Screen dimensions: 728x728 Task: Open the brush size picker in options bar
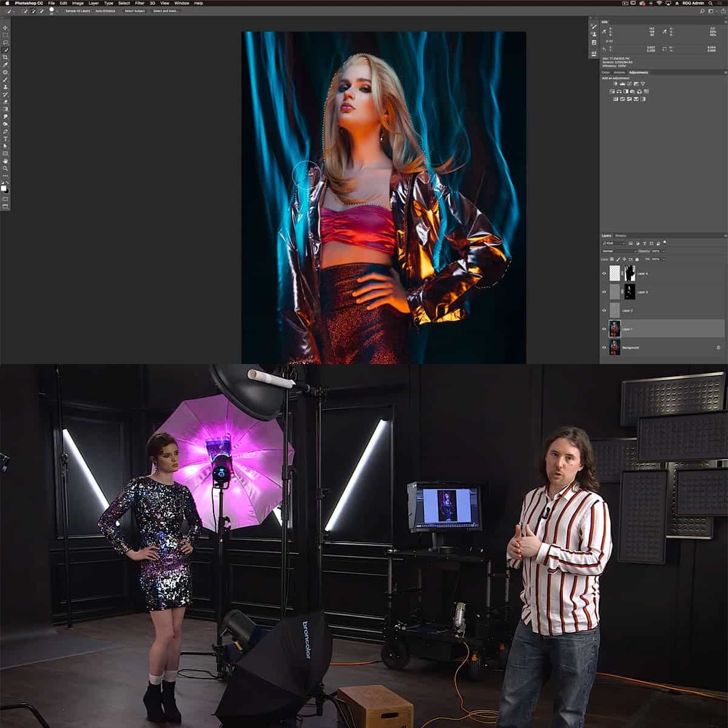52,10
